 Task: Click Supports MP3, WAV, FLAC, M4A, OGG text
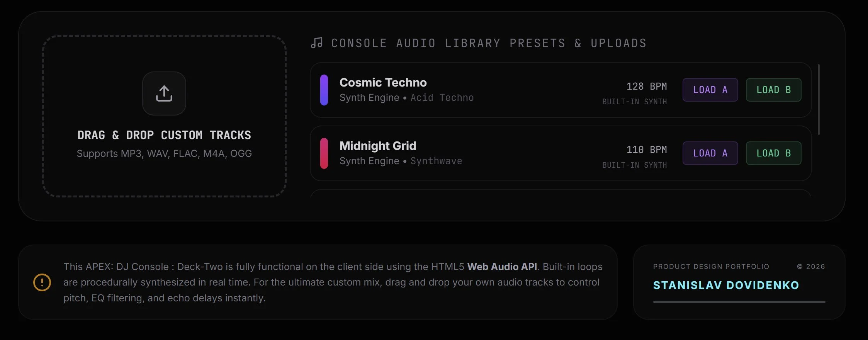pos(164,153)
